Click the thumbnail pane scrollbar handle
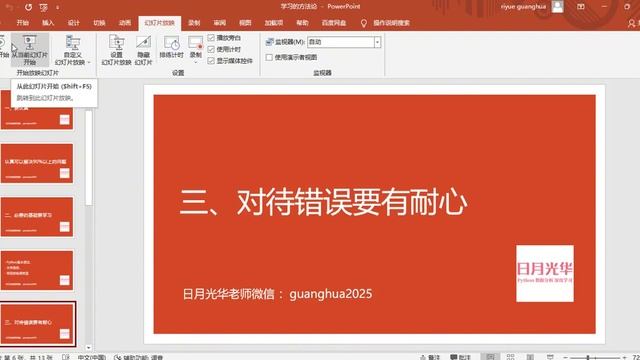640x360 pixels. click(89, 158)
